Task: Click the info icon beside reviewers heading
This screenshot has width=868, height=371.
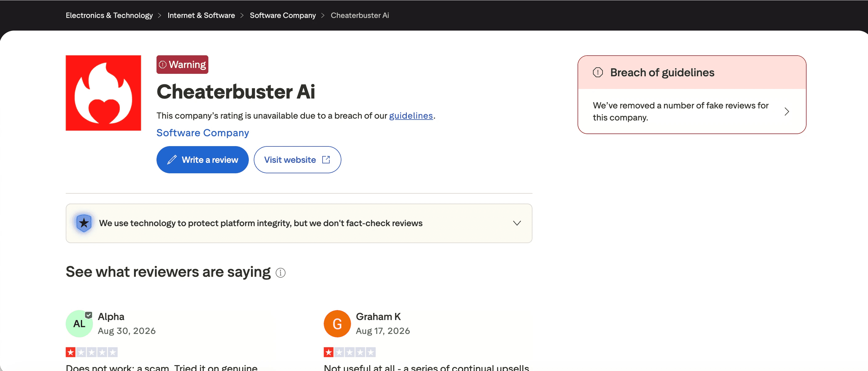Action: tap(280, 272)
